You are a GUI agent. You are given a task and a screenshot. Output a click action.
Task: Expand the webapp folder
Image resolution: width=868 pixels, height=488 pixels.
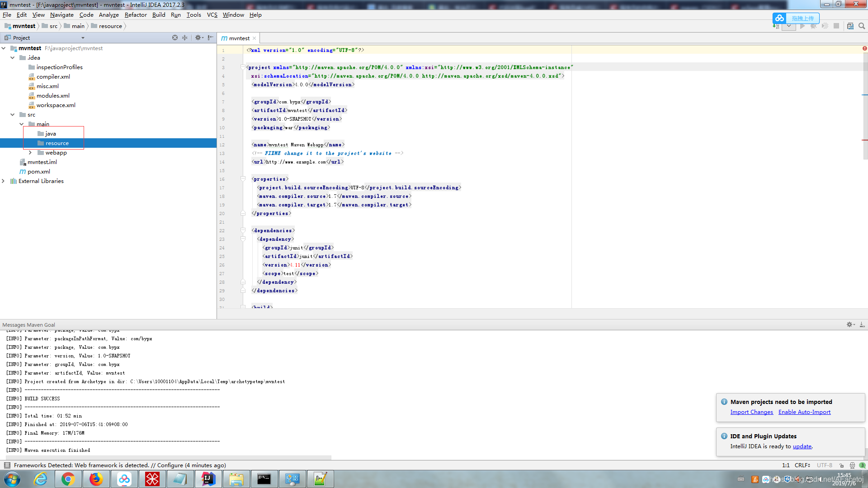(30, 153)
